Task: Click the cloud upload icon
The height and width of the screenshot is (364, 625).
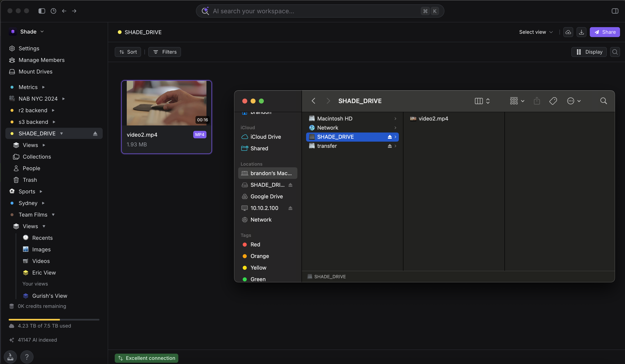Action: click(568, 32)
